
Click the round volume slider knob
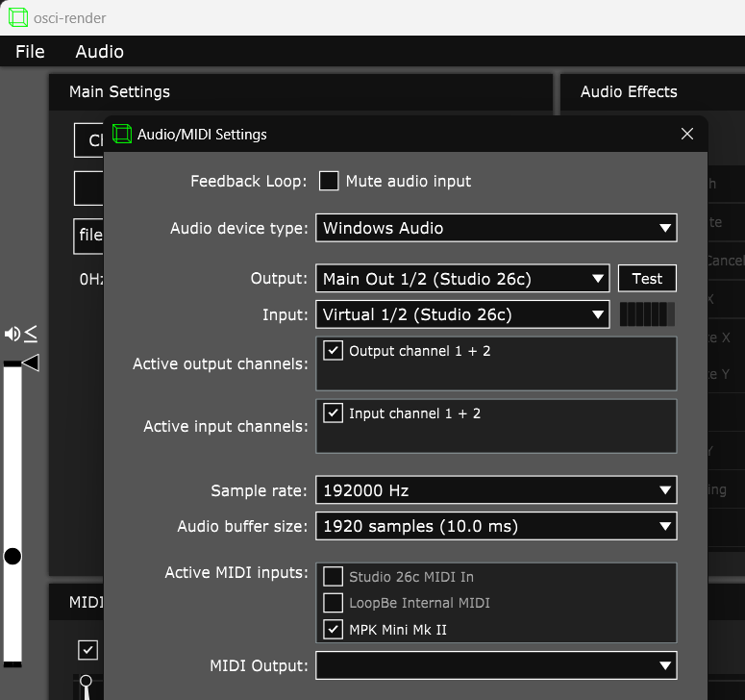click(12, 556)
